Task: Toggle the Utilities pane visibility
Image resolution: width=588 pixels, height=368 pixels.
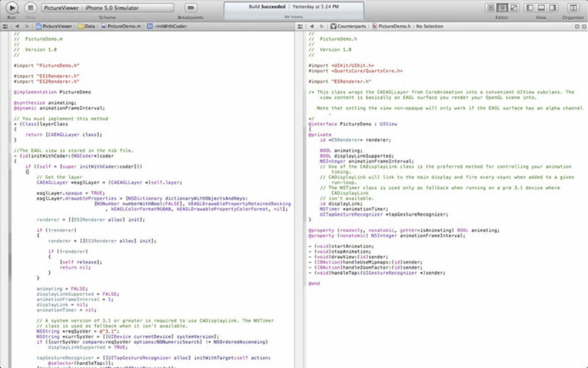Action: coord(552,8)
